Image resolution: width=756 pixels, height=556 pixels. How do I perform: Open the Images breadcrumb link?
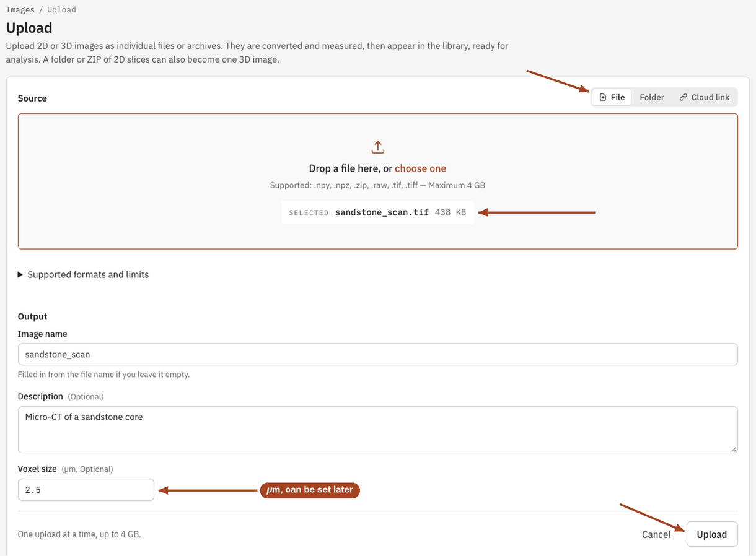click(20, 10)
